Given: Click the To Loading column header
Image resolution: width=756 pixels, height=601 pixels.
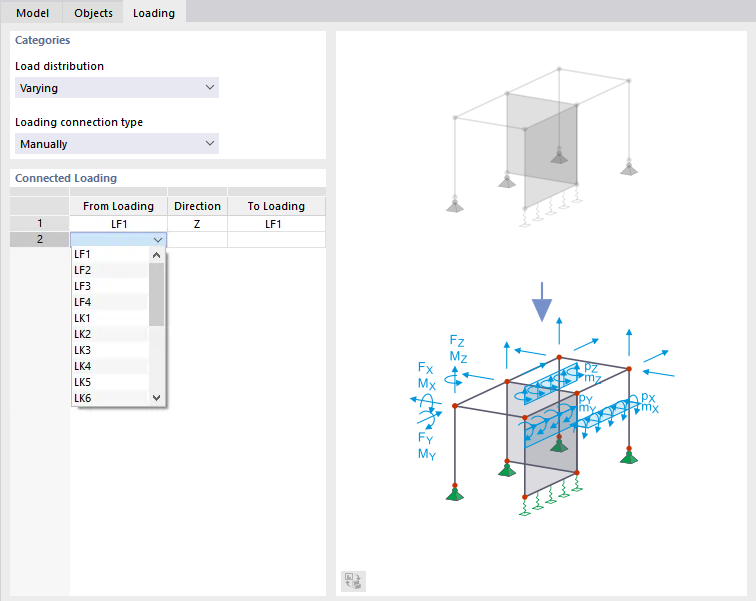Looking at the screenshot, I should [x=276, y=206].
